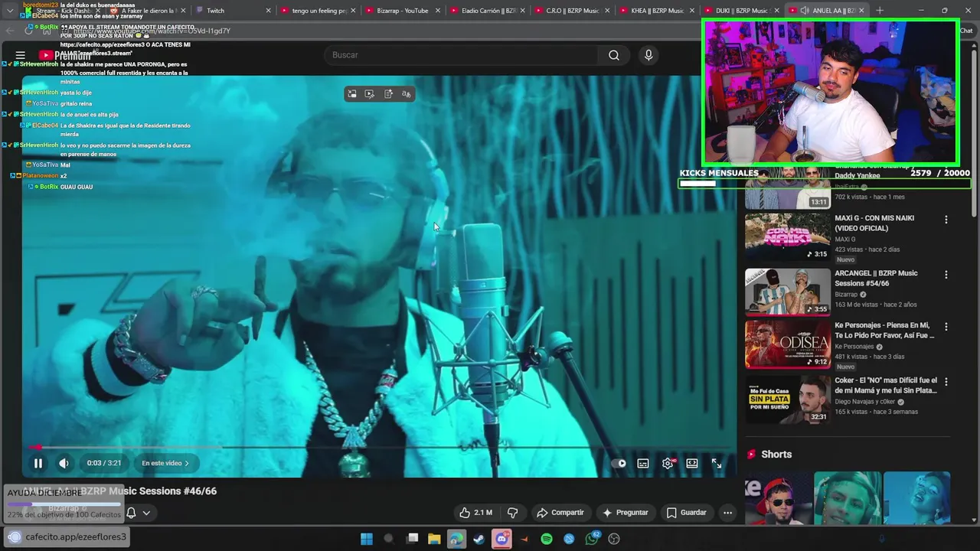Toggle subtitles in the player

[x=643, y=463]
